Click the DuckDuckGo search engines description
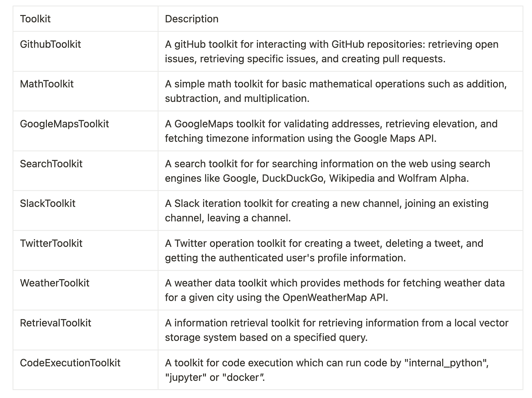 tap(328, 171)
